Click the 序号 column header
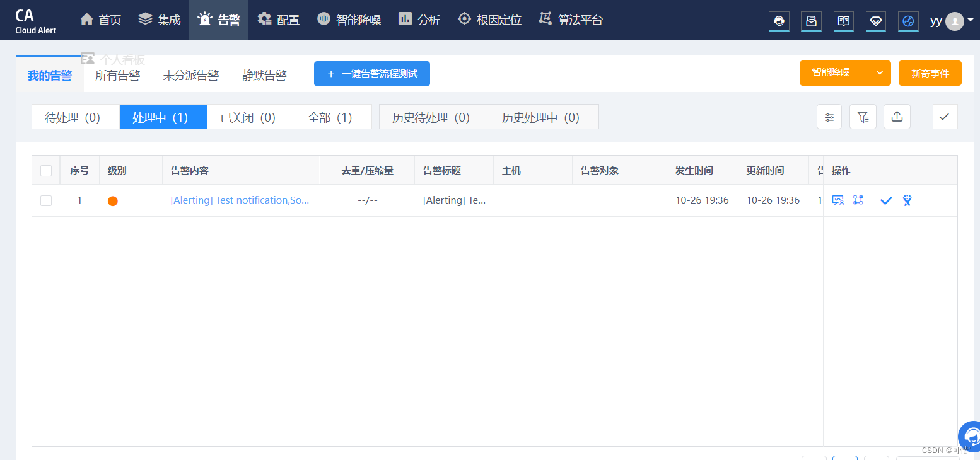The width and height of the screenshot is (980, 460). (79, 171)
